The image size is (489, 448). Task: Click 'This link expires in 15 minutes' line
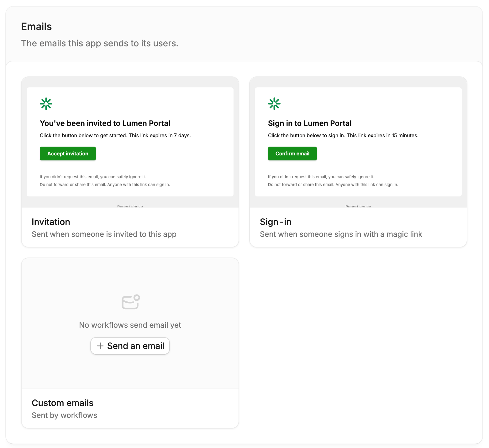coord(343,136)
